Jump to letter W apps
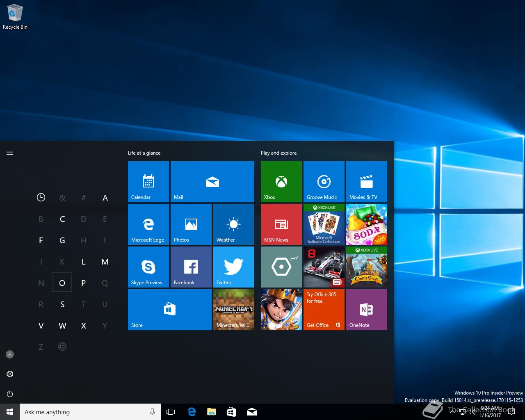Screen dimensions: 525x420 pos(62,326)
